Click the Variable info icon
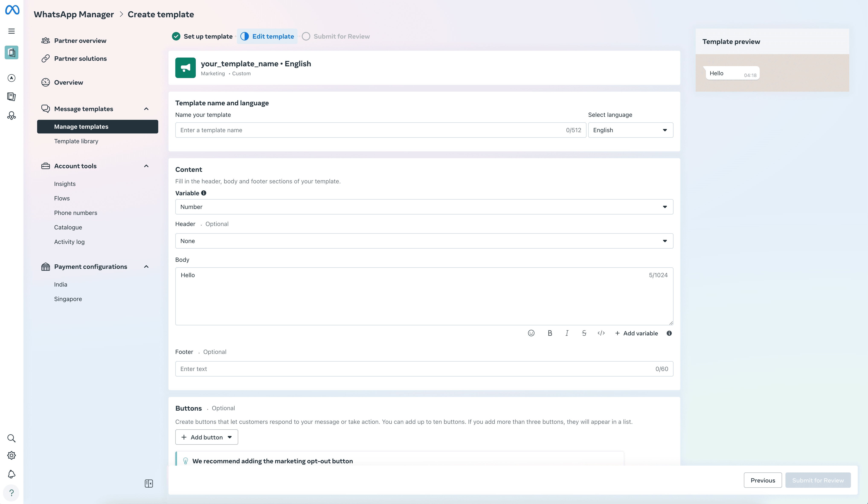The width and height of the screenshot is (868, 504). coord(204,193)
